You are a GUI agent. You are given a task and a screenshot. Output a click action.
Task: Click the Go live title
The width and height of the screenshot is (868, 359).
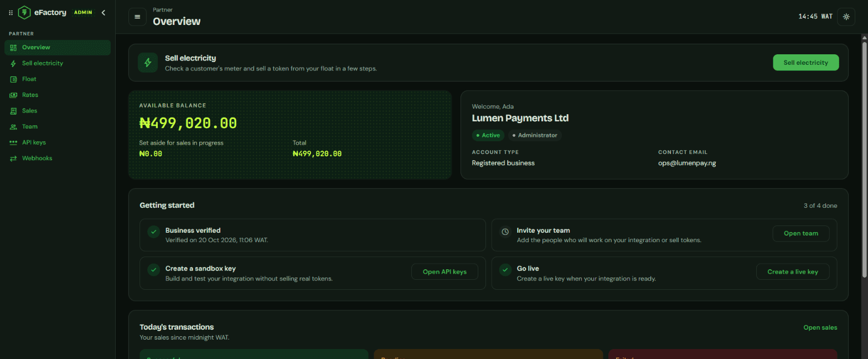click(528, 268)
